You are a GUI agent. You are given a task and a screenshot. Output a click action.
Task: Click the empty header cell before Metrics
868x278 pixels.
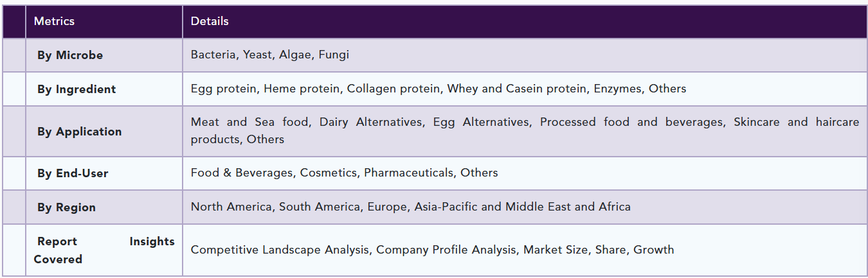(14, 21)
